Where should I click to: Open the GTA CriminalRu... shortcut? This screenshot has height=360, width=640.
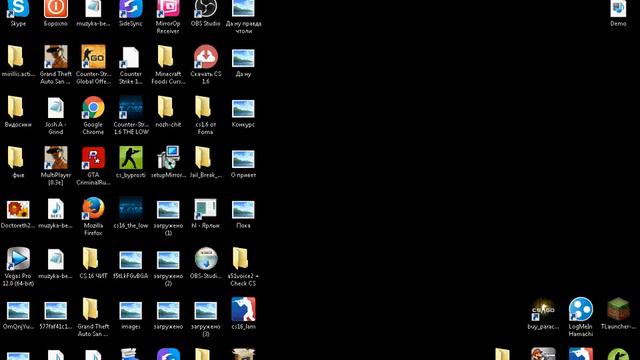coord(93,158)
